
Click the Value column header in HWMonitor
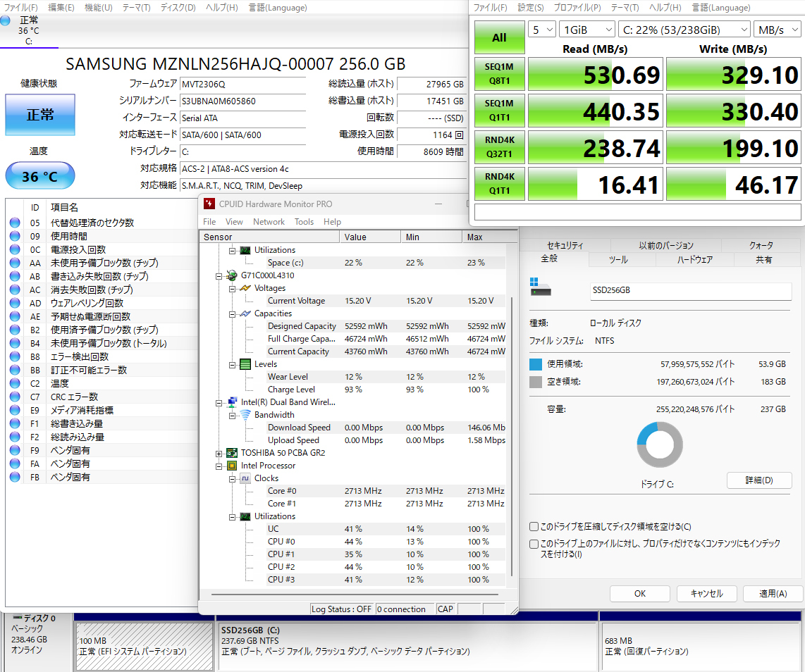(369, 237)
